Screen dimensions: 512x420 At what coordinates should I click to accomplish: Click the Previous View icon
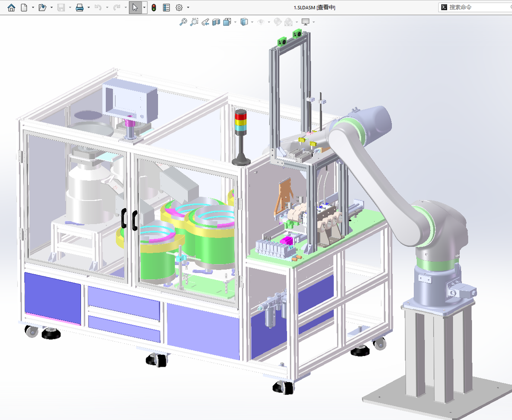pyautogui.click(x=205, y=22)
